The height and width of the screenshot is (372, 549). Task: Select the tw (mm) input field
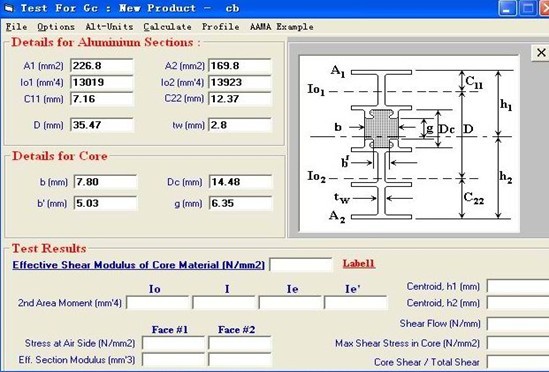coord(240,125)
